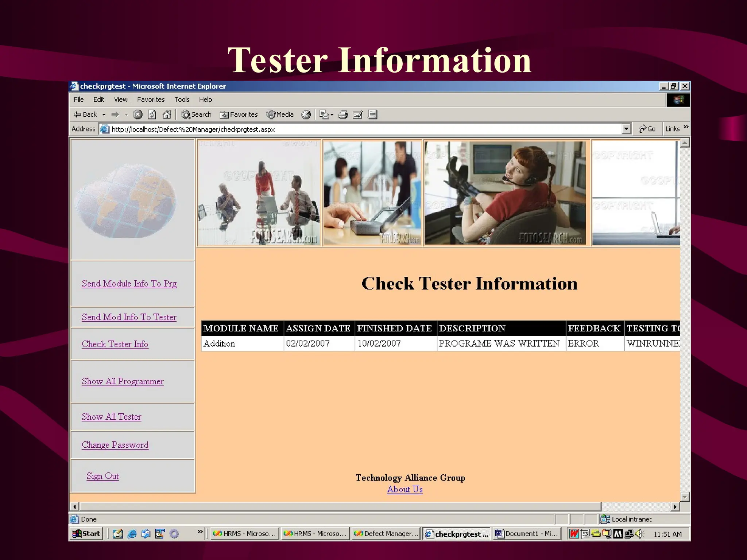Click the Local intranet zone status icon
The height and width of the screenshot is (560, 747).
605,519
